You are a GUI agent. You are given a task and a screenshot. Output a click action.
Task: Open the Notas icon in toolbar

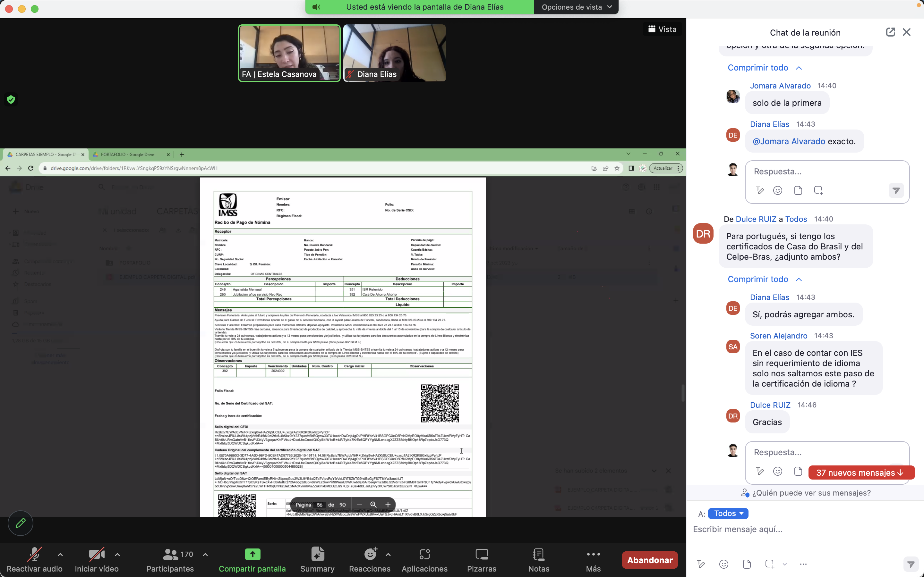tap(538, 554)
